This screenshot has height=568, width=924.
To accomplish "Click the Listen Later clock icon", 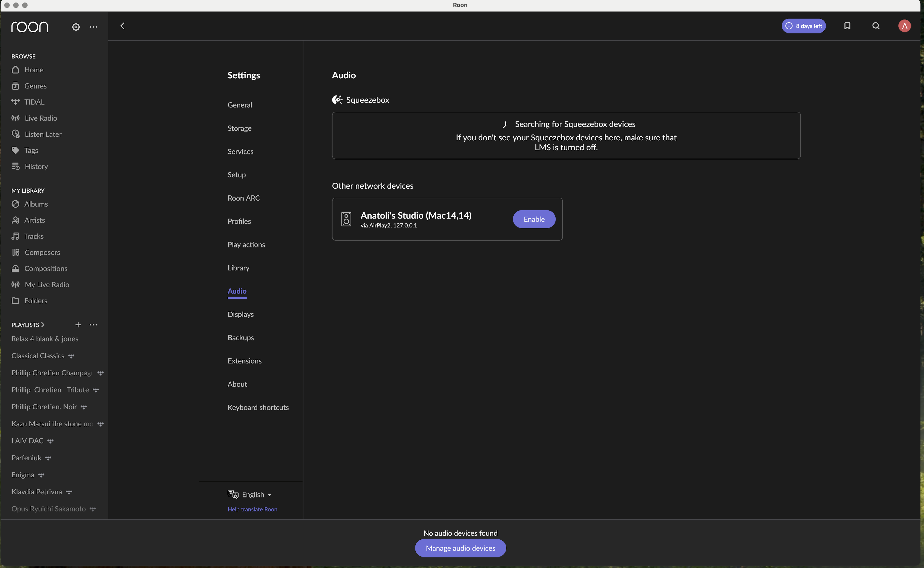I will (x=15, y=134).
